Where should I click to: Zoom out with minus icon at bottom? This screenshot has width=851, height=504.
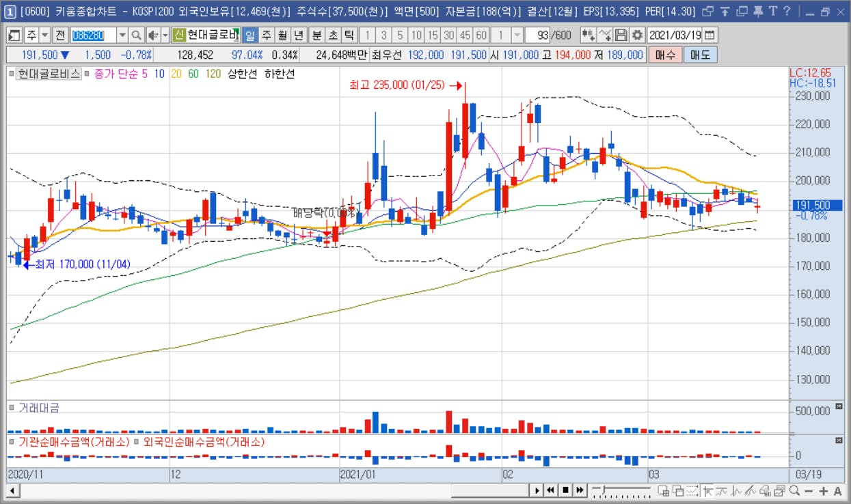[809, 490]
